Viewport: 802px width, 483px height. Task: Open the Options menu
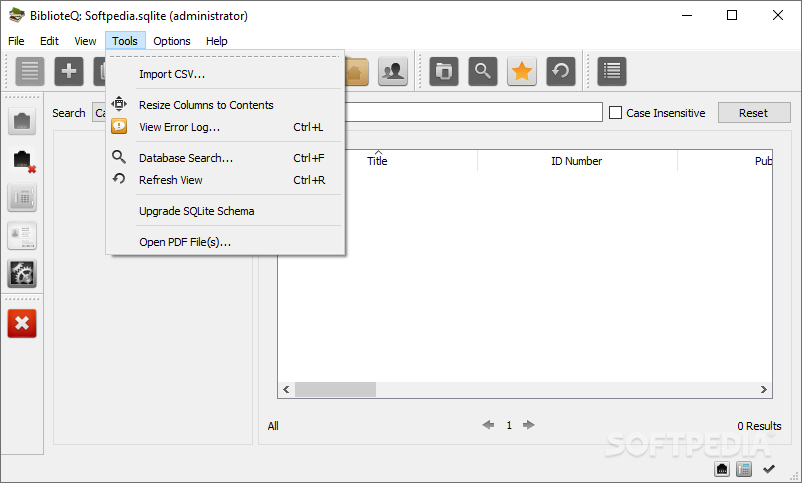coord(172,41)
